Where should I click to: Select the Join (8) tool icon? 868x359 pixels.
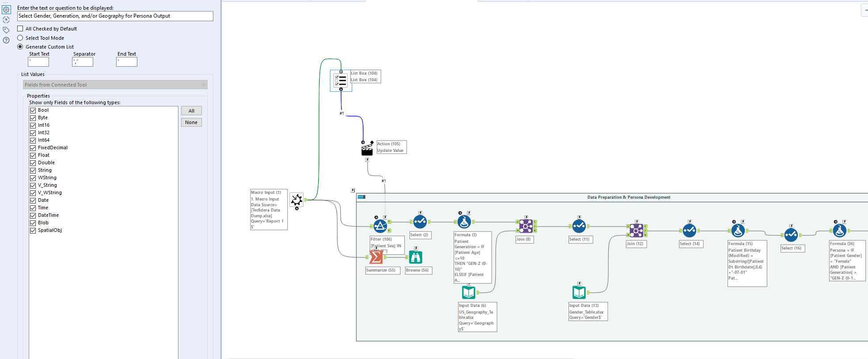pos(526,226)
